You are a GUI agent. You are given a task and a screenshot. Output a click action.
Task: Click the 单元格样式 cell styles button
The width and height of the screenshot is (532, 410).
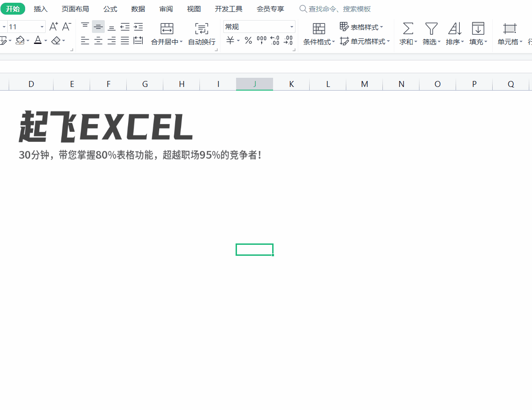click(365, 40)
